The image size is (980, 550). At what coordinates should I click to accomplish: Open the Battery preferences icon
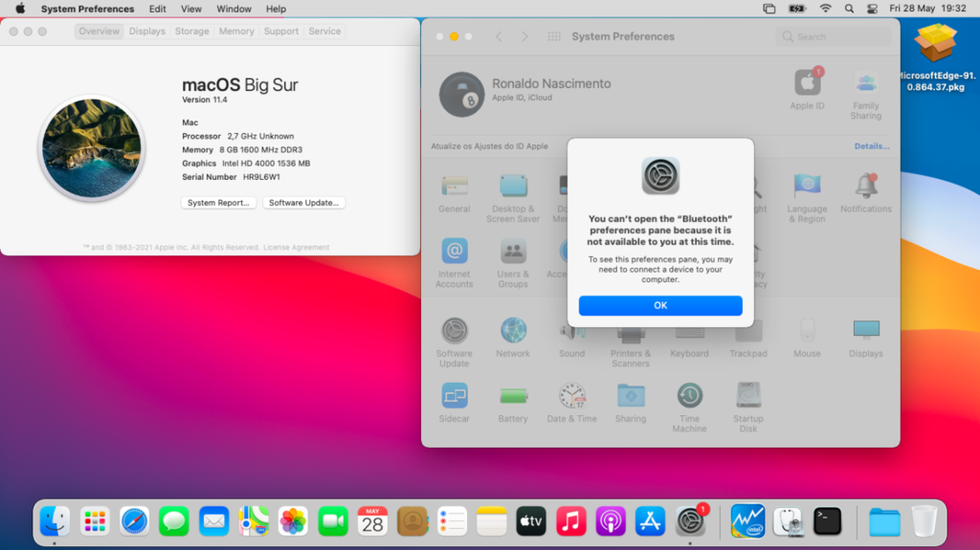point(513,396)
